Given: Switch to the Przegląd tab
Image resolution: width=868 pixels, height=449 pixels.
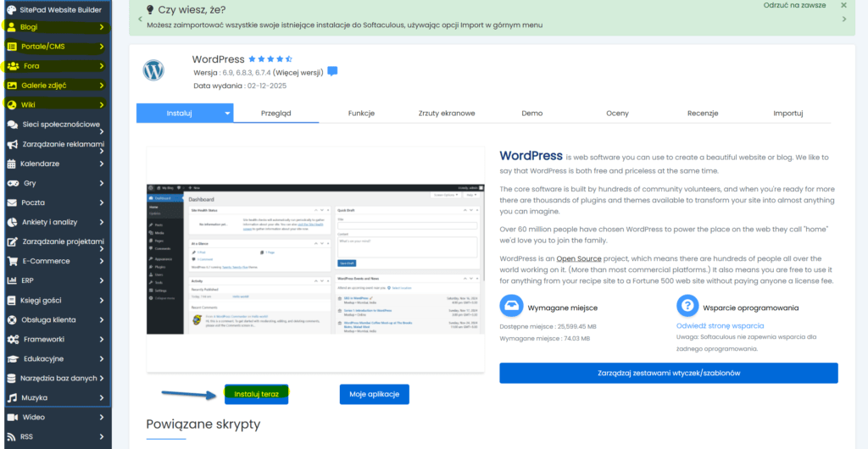Looking at the screenshot, I should [275, 114].
